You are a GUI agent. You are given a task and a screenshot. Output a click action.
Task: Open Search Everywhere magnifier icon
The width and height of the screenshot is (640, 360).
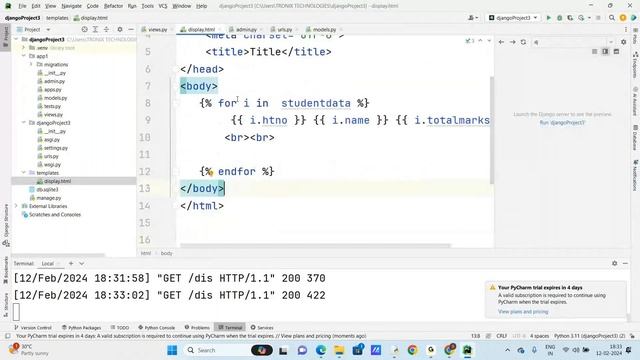click(611, 18)
